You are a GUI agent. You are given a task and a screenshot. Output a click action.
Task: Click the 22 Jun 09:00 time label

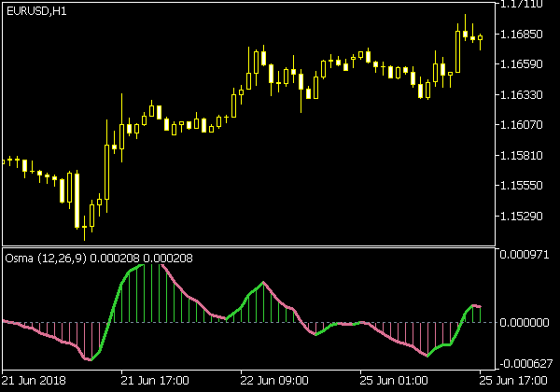tap(274, 381)
